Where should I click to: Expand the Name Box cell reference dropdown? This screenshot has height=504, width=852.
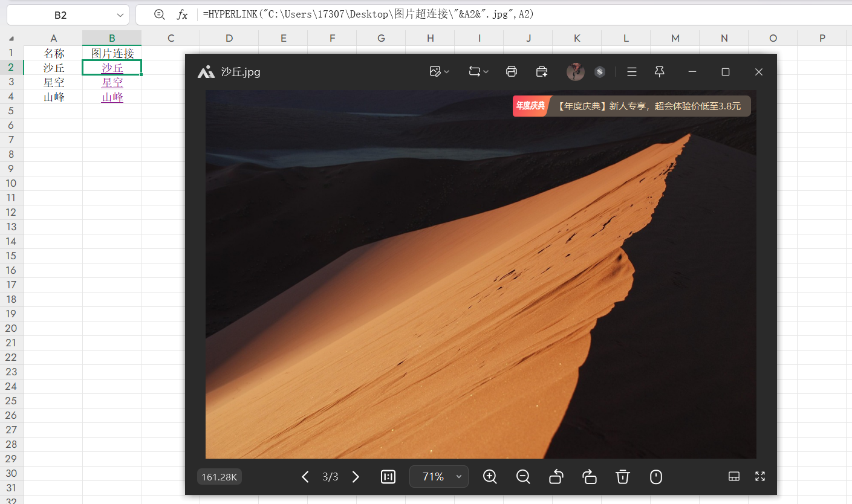point(119,15)
